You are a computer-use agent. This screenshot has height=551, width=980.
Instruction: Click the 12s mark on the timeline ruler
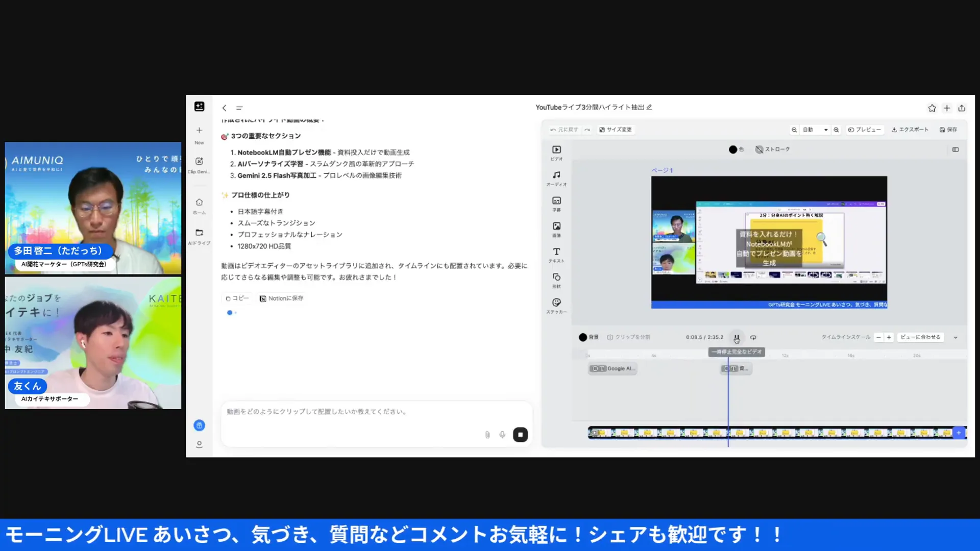785,356
